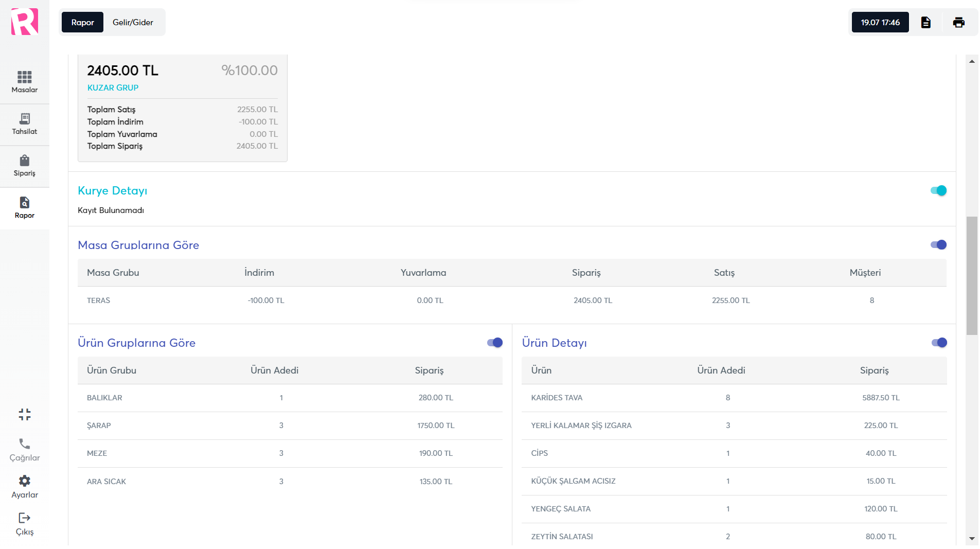This screenshot has width=980, height=549.
Task: Open the Çağrılar calls section
Action: (24, 450)
